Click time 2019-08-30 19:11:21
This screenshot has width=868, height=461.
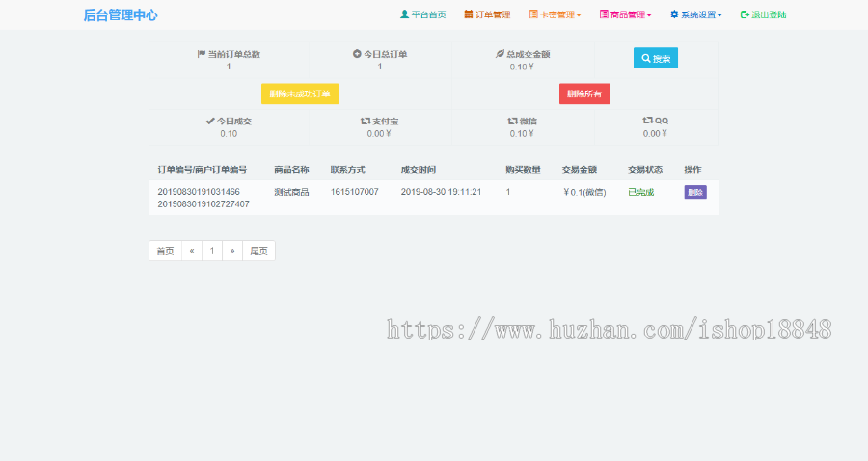click(441, 192)
